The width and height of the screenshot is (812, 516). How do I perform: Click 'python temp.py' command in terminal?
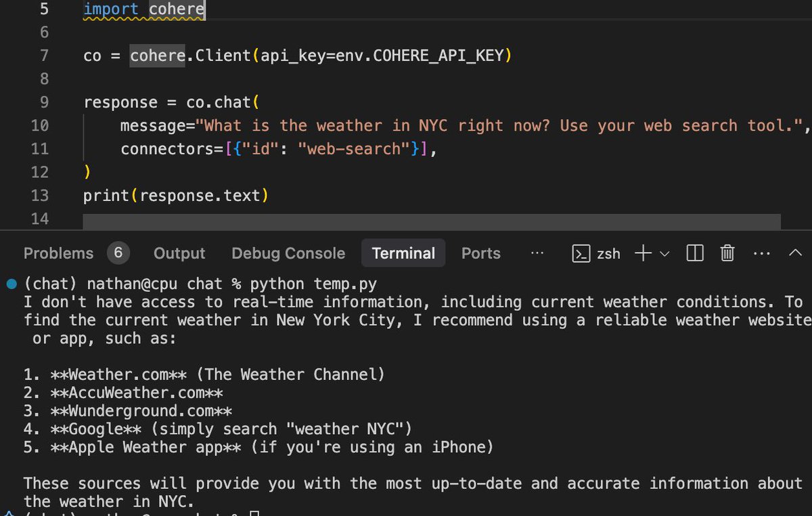coord(314,283)
